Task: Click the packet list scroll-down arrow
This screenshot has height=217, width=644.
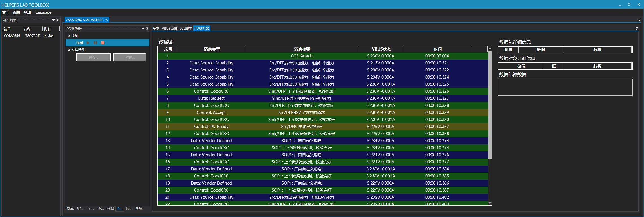Action: 490,203
